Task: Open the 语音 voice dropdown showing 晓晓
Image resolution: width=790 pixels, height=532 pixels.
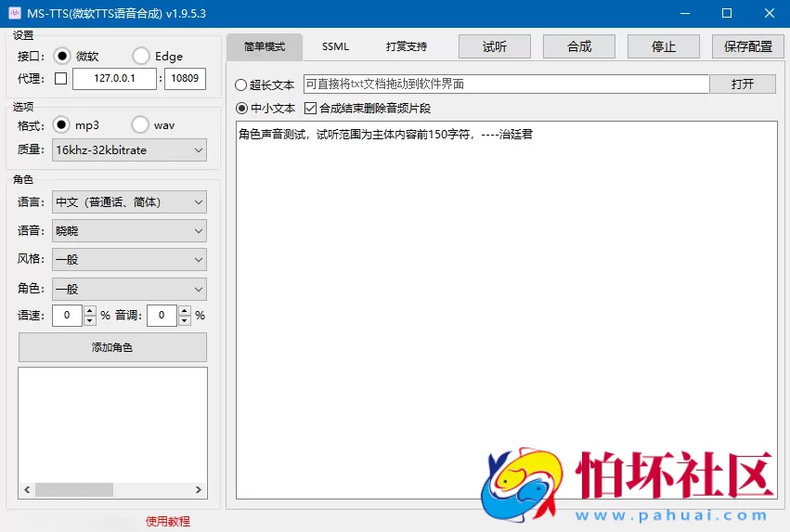Action: [x=129, y=231]
